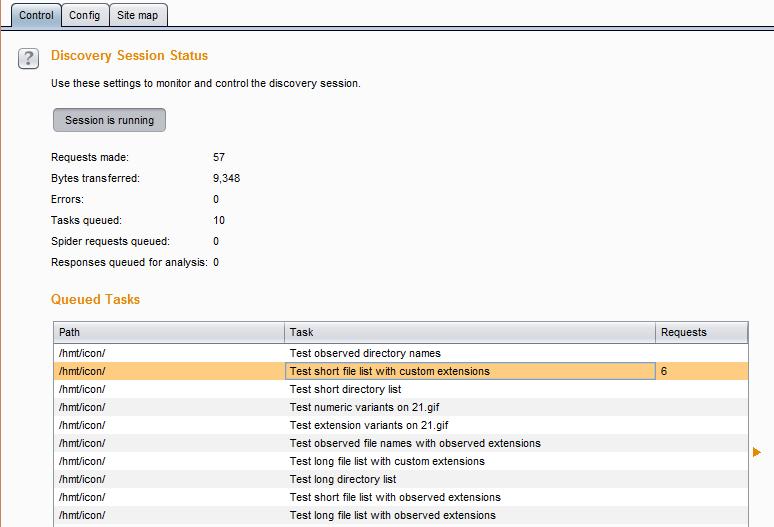This screenshot has height=527, width=774.
Task: Sort table by Path column header
Action: click(x=168, y=332)
